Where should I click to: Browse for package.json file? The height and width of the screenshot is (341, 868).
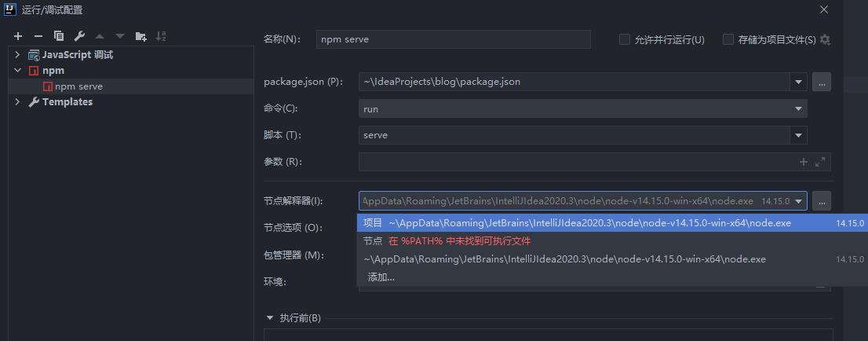(x=822, y=82)
